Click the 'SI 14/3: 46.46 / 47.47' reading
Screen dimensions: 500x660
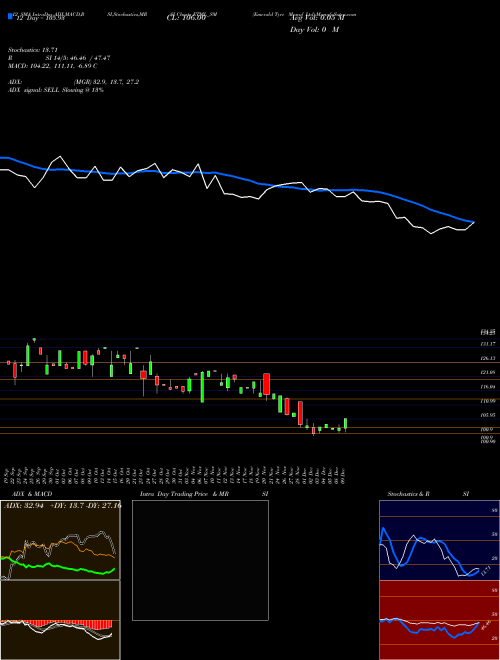(78, 58)
